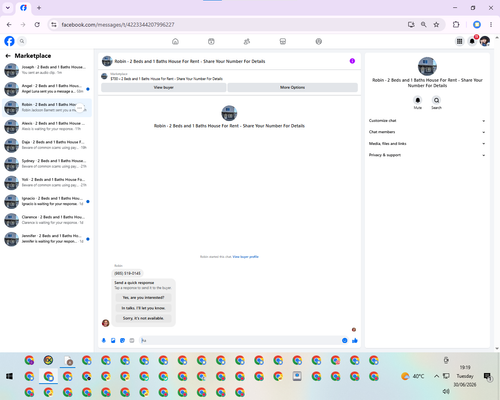This screenshot has width=500, height=400.
Task: Open Clarence's conversation in the list
Action: [47, 220]
